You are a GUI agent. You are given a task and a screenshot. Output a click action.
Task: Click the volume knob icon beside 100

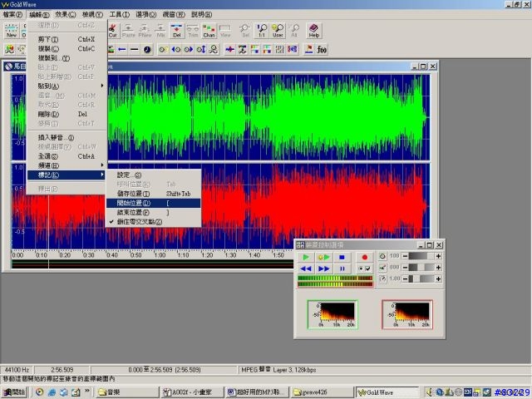(x=382, y=256)
